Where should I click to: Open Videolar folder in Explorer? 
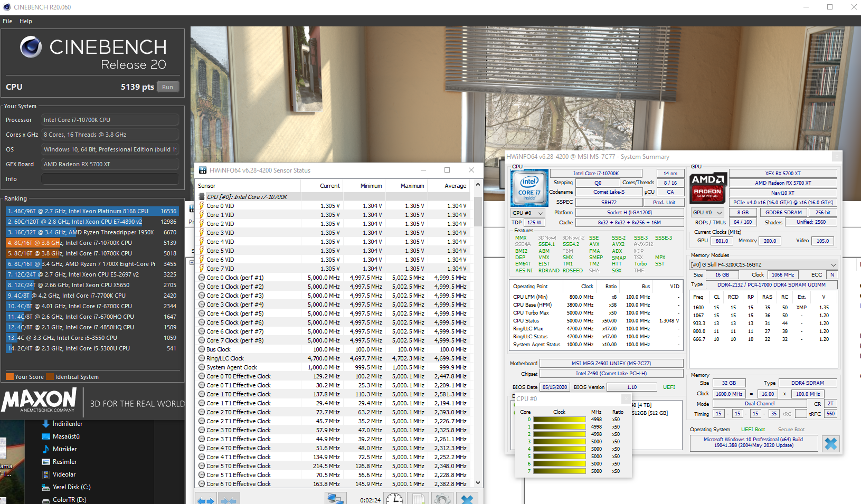tap(59, 474)
